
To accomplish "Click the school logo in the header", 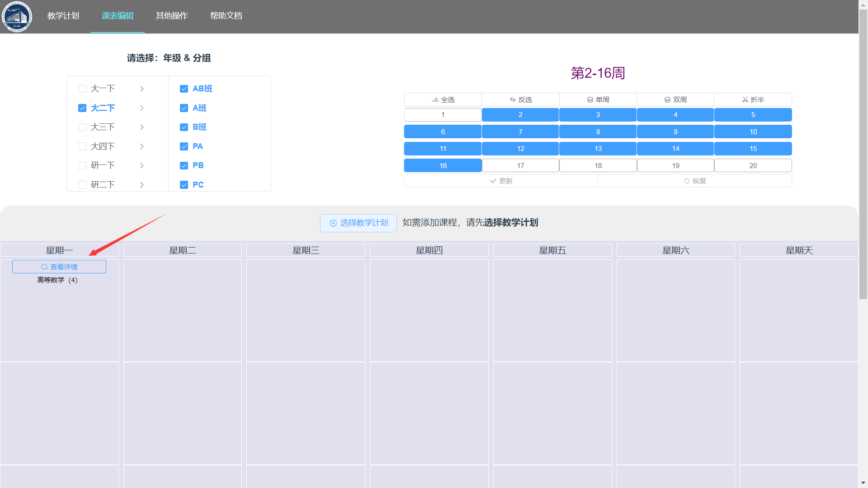I will [x=17, y=17].
